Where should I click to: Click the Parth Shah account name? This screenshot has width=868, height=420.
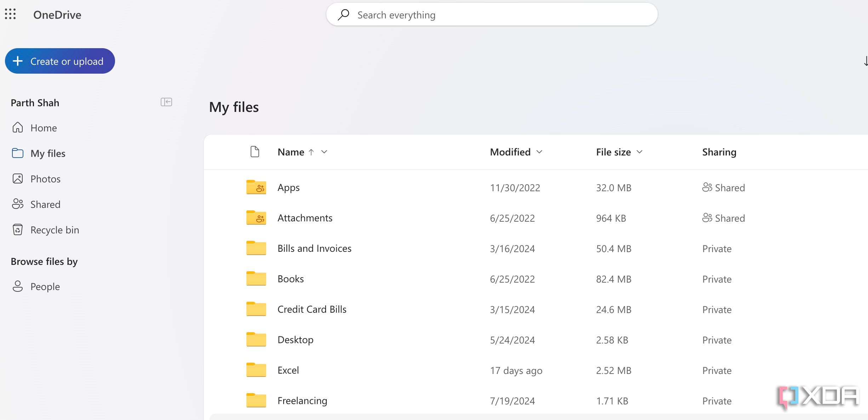point(35,103)
